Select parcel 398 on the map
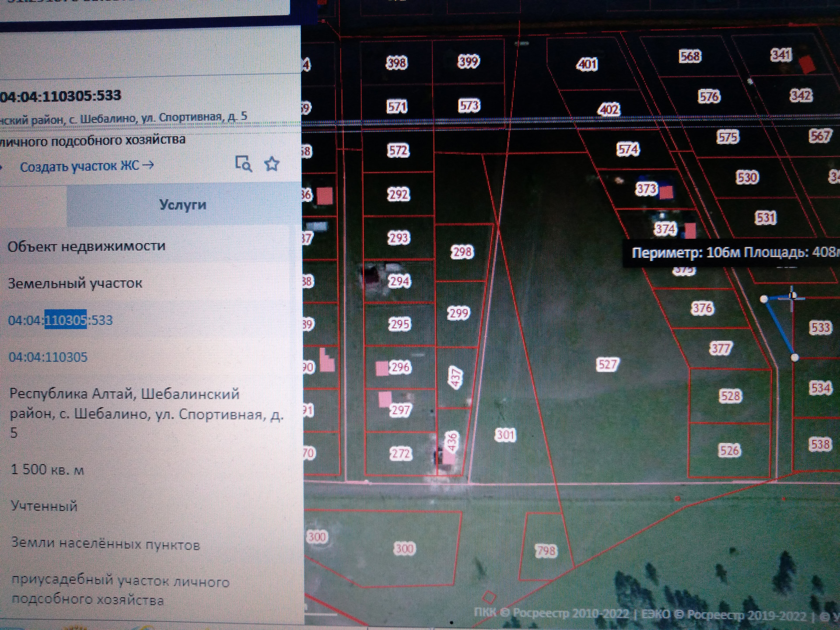The width and height of the screenshot is (840, 630). (x=396, y=63)
